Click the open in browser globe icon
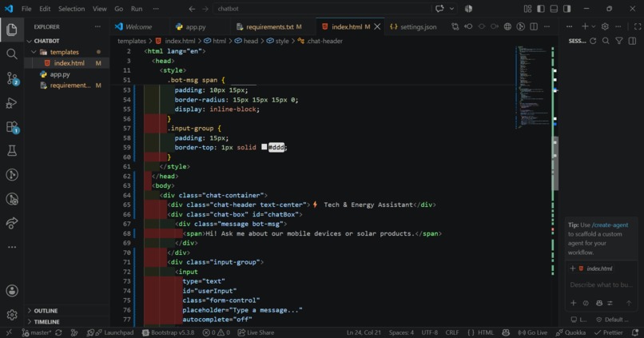The height and width of the screenshot is (338, 644). coord(507,26)
